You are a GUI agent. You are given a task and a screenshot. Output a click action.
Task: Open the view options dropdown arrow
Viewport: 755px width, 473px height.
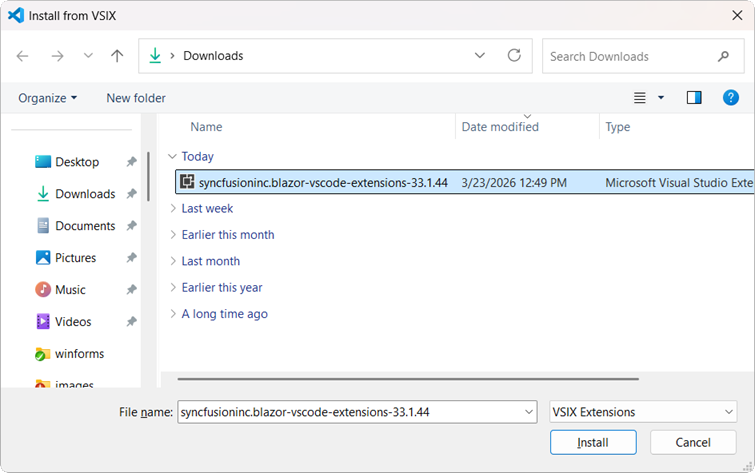[661, 98]
